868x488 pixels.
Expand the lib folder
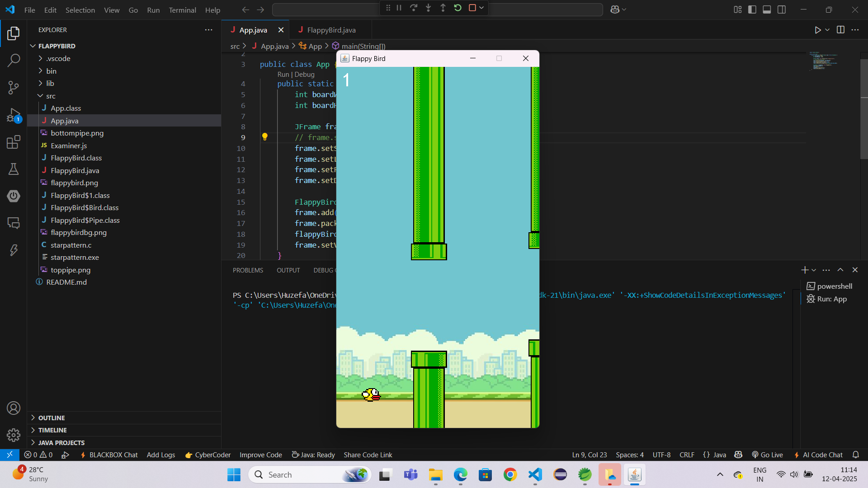coord(40,83)
